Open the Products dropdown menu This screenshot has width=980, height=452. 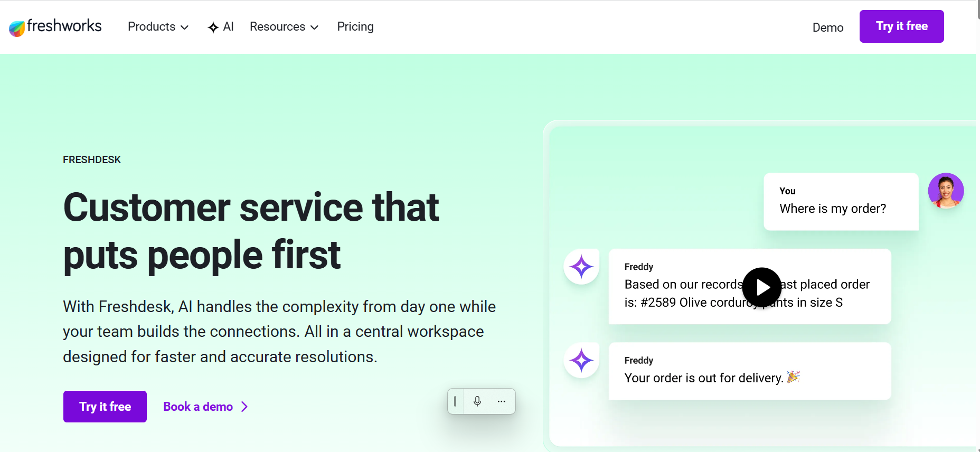158,27
